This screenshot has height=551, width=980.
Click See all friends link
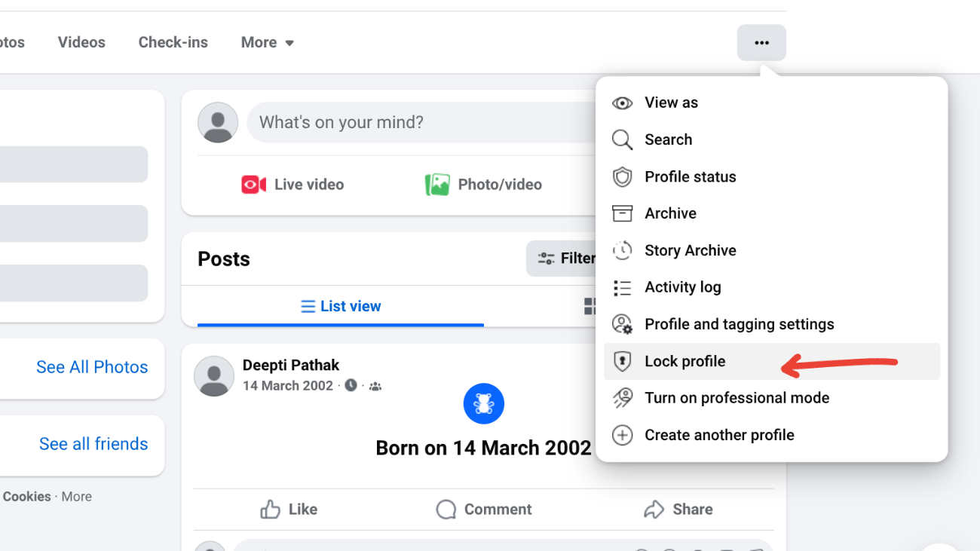coord(93,444)
